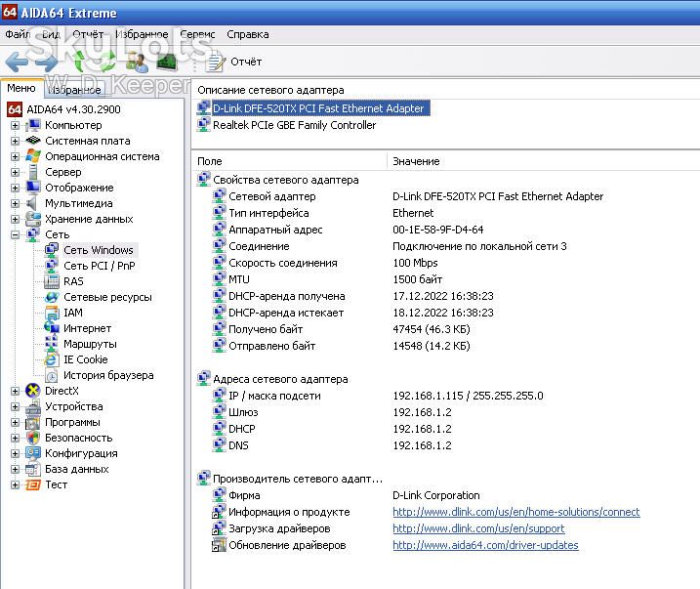This screenshot has height=589, width=700.
Task: Open История браузера item
Action: 108,375
